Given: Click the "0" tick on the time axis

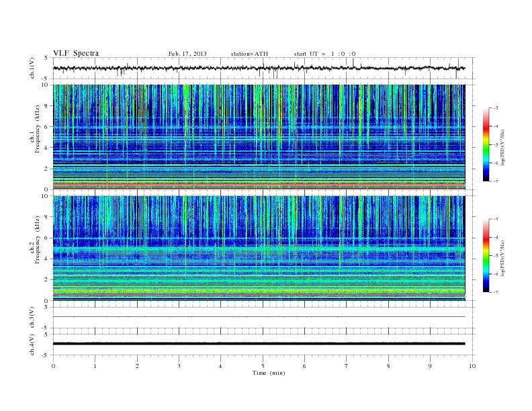Looking at the screenshot, I should [53, 366].
